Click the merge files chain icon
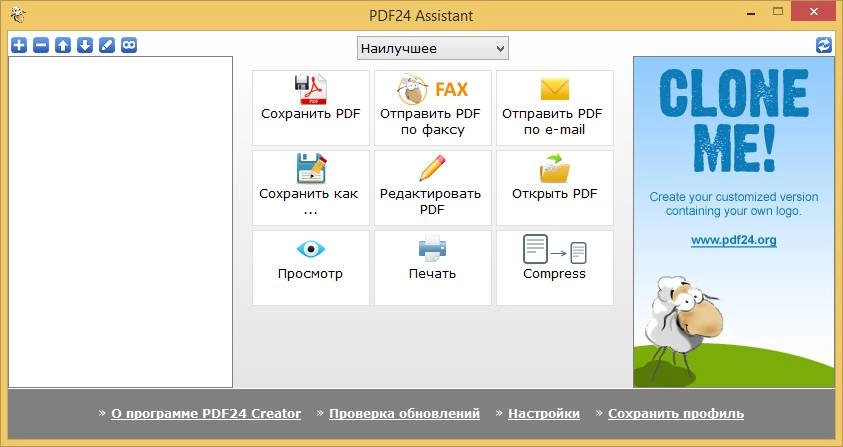 coord(129,45)
